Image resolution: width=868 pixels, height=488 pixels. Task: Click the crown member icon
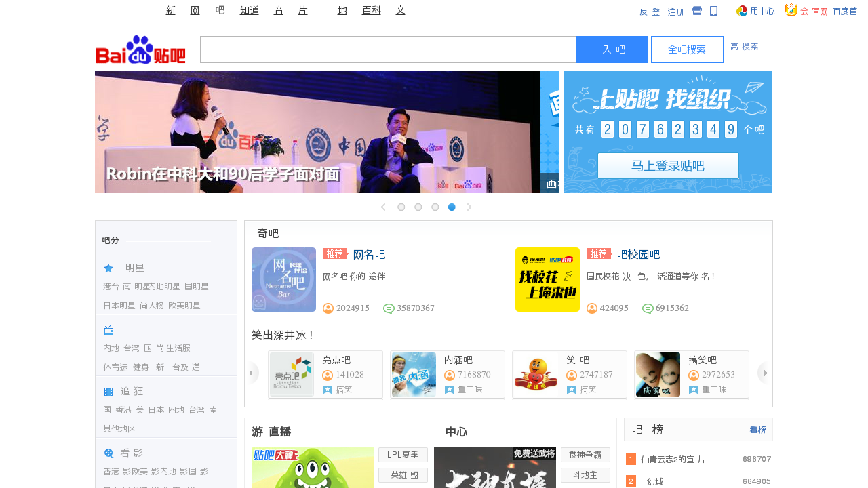tap(791, 9)
